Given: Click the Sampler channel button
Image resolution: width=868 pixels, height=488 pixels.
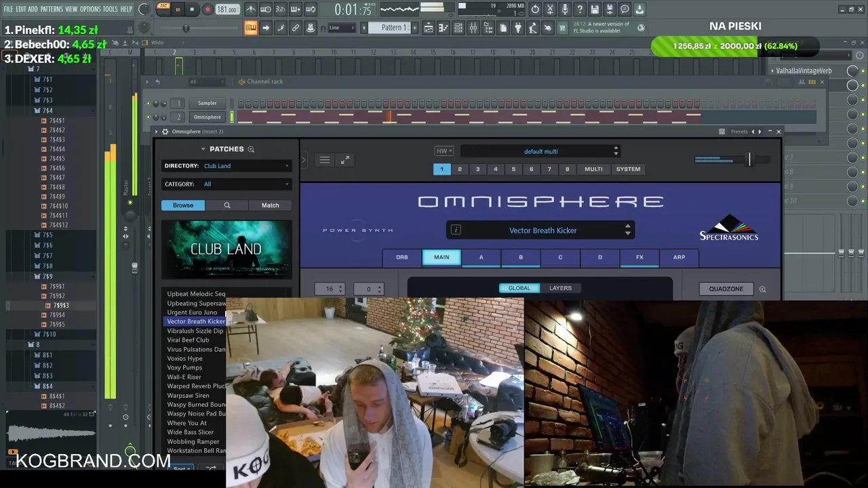Looking at the screenshot, I should (208, 103).
